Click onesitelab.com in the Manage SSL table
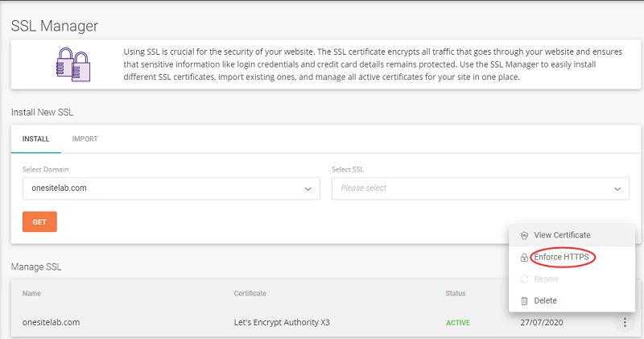 click(x=51, y=323)
